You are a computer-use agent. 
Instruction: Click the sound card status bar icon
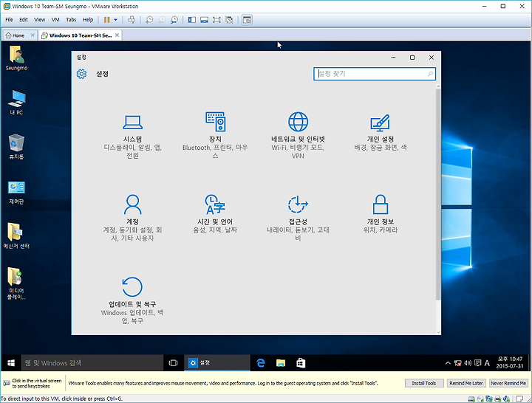[506, 399]
